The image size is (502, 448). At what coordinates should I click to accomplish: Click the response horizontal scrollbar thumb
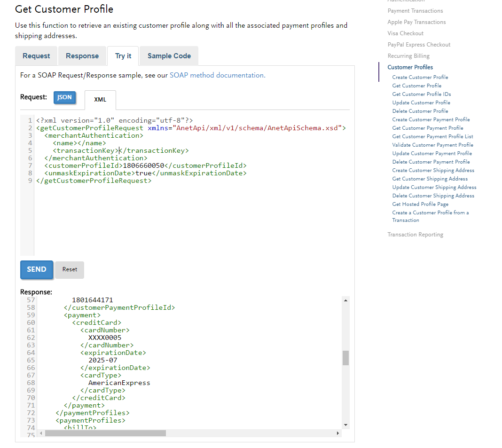[105, 433]
